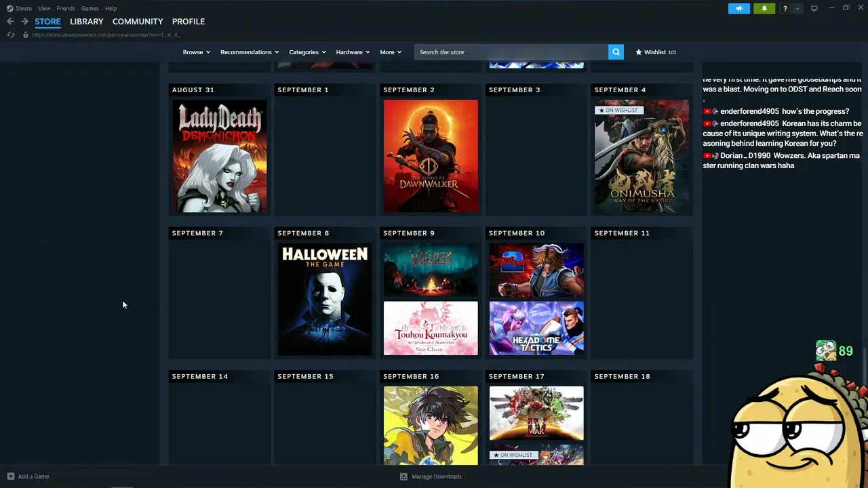Reload the store page
The height and width of the screenshot is (488, 868).
(x=10, y=35)
